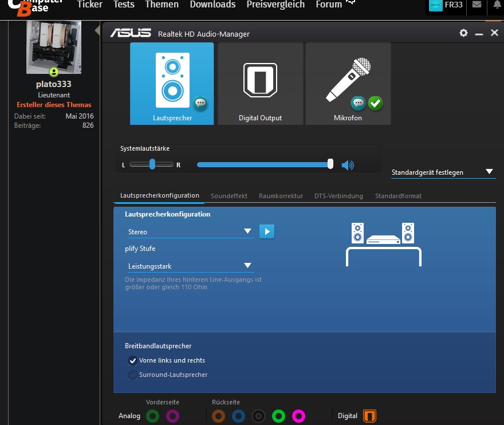The height and width of the screenshot is (425, 504).
Task: Toggle Vorne links und rechts checkbox
Action: (132, 361)
